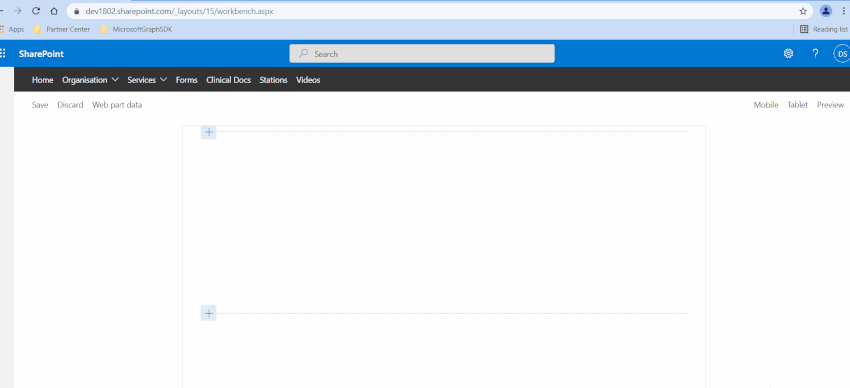Navigate to Home in site menu
This screenshot has height=388, width=850.
click(x=42, y=80)
